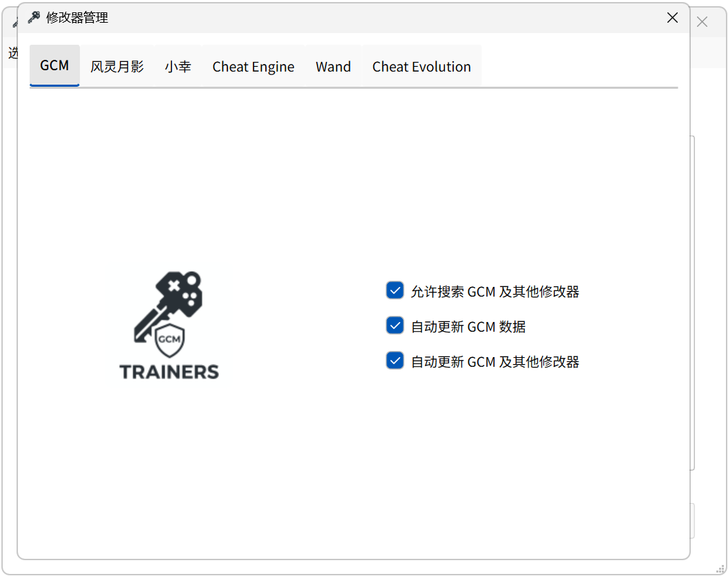The height and width of the screenshot is (576, 728).
Task: Open the Cheat Engine tab
Action: [x=253, y=66]
